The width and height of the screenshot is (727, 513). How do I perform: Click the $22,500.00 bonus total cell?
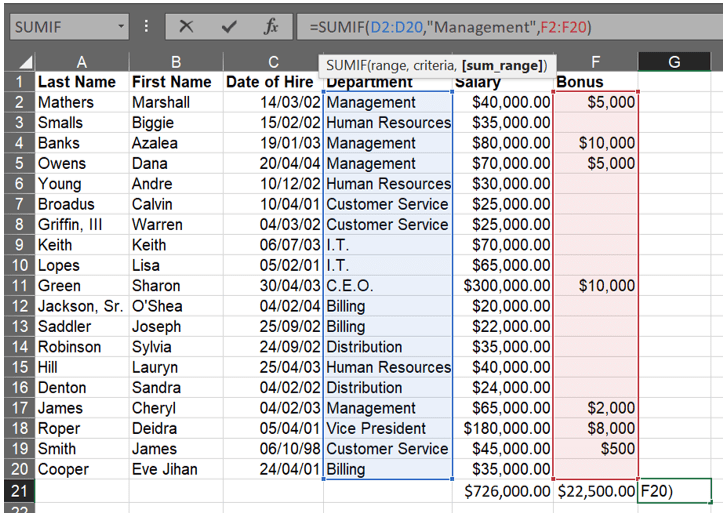[595, 490]
